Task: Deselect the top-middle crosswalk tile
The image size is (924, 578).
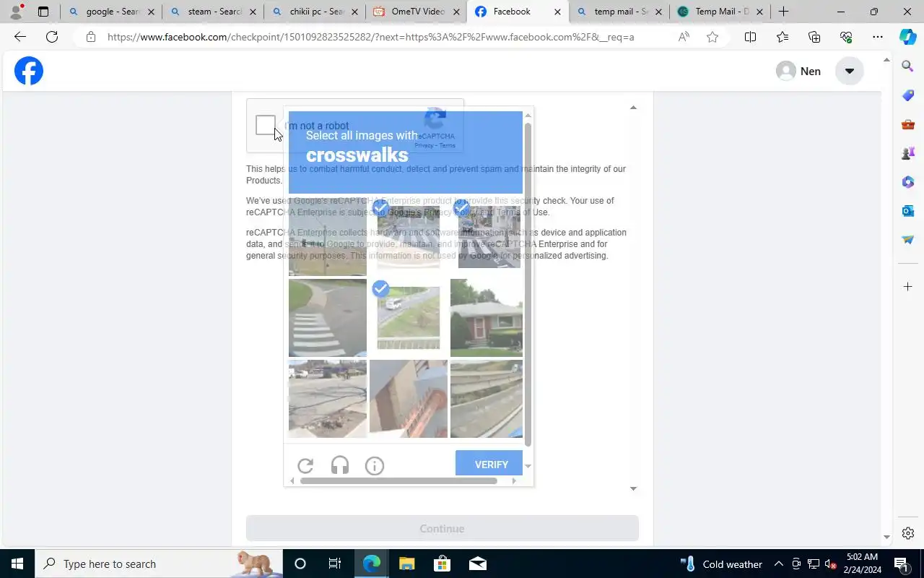Action: 409,237
